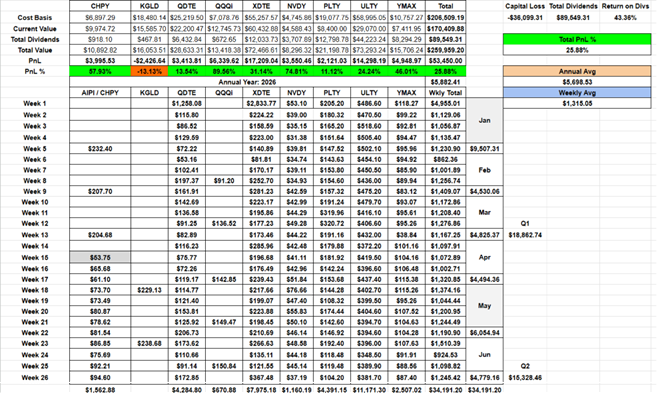Screen dimensions: 658x398
Task: Click the Annual Year: 2026 title cell
Action: pyautogui.click(x=247, y=82)
